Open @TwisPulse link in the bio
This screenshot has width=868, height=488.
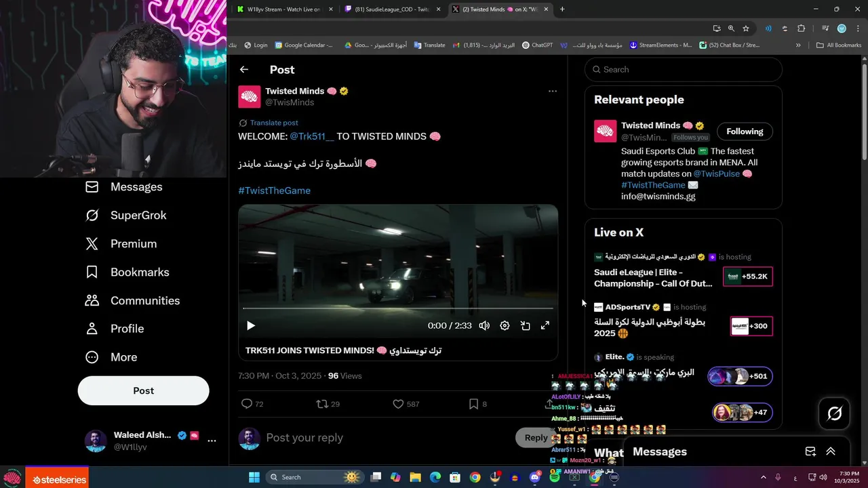[717, 174]
